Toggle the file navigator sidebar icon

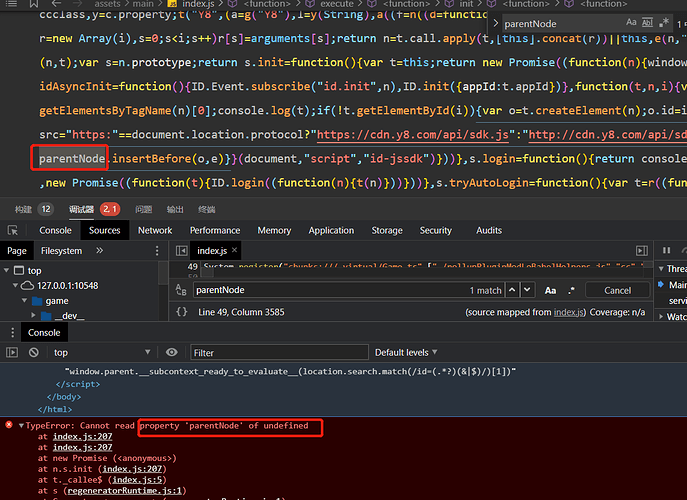(x=181, y=251)
